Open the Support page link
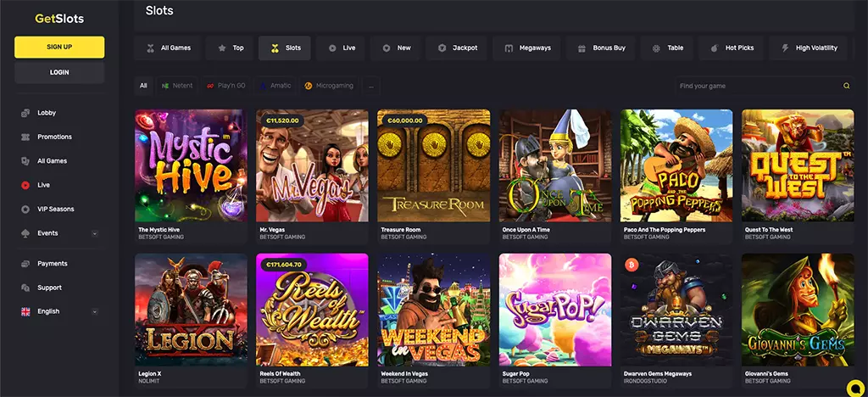Screen dimensions: 868x397 click(x=50, y=288)
